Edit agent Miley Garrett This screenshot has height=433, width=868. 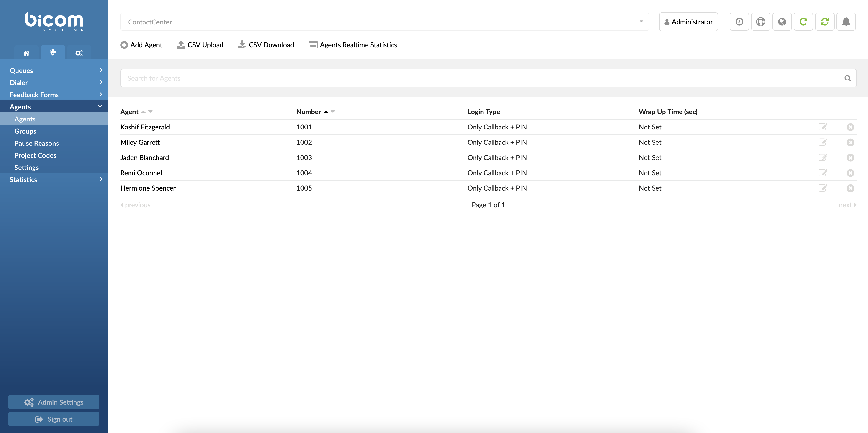(x=823, y=142)
